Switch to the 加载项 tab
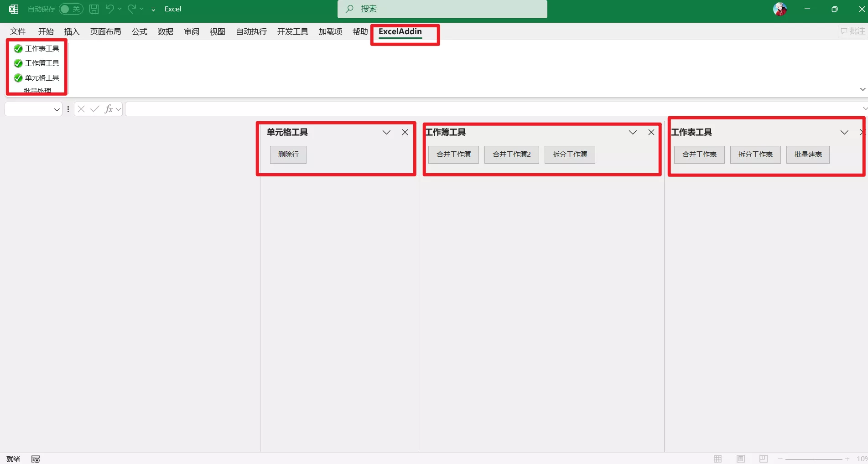Image resolution: width=868 pixels, height=464 pixels. [x=330, y=31]
